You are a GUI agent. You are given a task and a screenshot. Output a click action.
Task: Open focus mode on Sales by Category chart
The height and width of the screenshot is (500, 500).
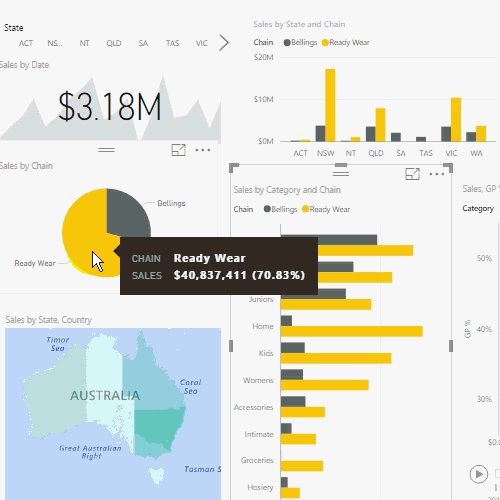point(412,174)
